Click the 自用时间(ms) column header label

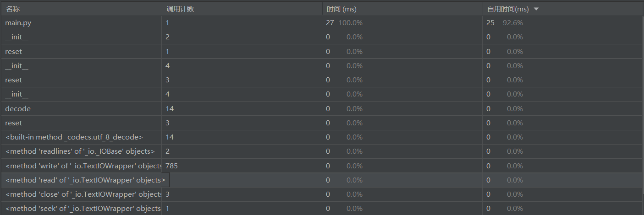point(507,9)
